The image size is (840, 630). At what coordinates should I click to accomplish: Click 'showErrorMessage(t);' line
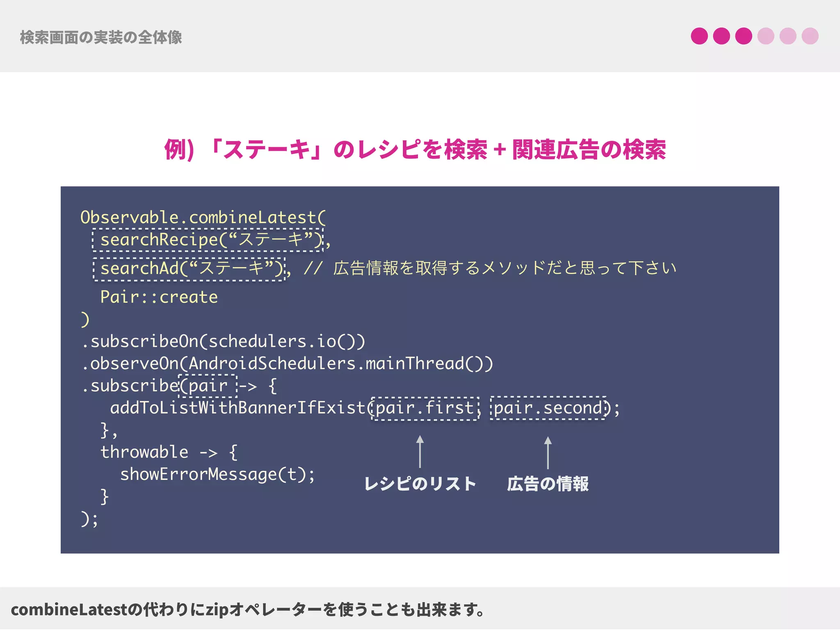pyautogui.click(x=217, y=475)
